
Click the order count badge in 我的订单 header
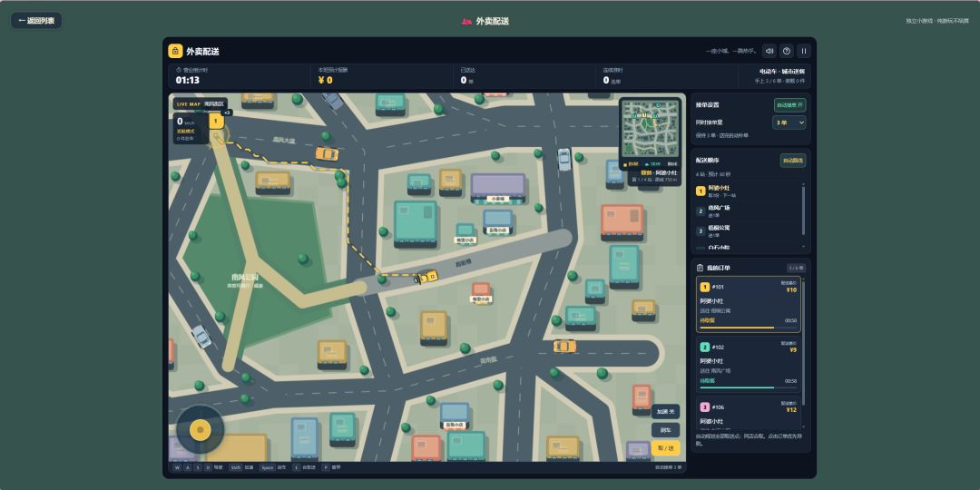click(x=797, y=268)
